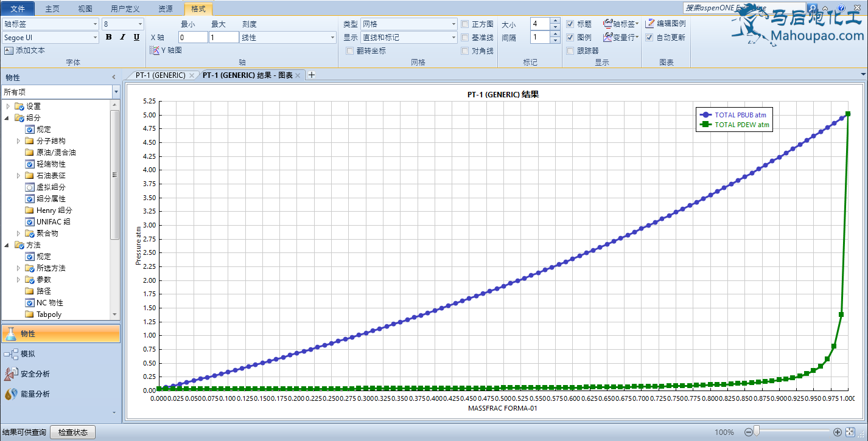Open the 变量行 variable line tool
The height and width of the screenshot is (441, 868).
click(x=621, y=37)
